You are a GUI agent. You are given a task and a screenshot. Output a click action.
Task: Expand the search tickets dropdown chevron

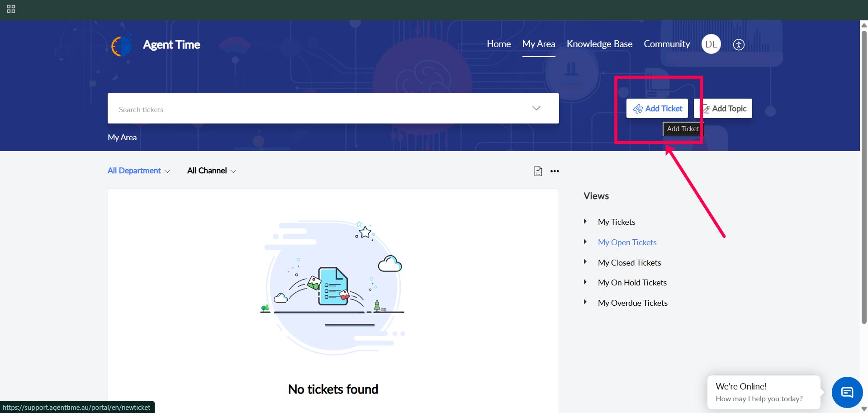(x=536, y=108)
